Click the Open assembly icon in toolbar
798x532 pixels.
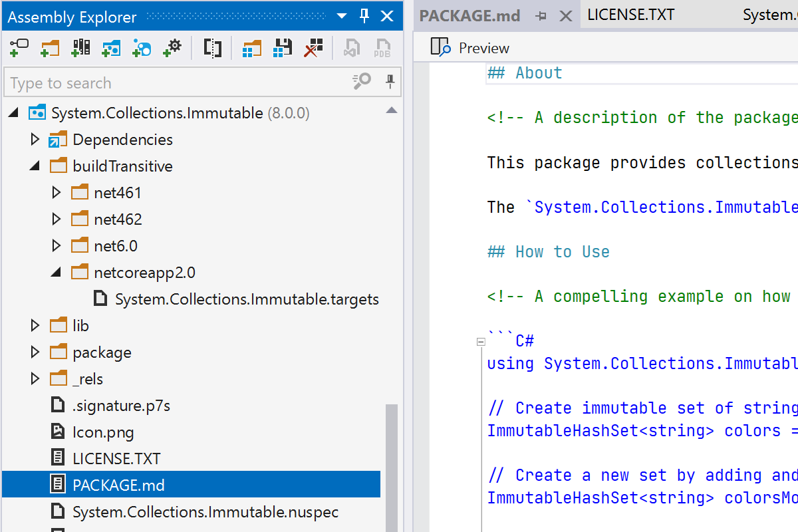point(19,48)
